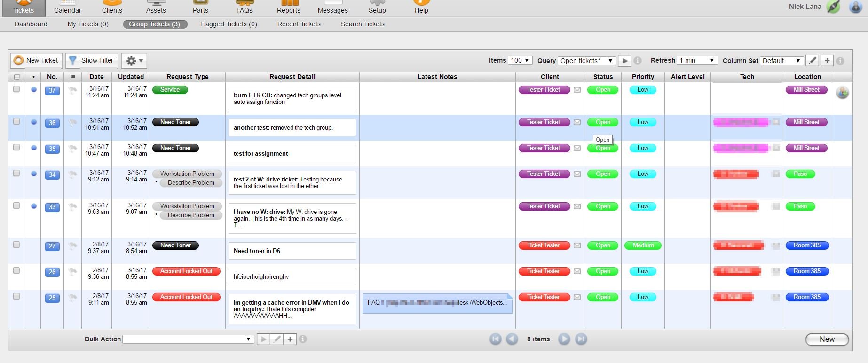The width and height of the screenshot is (868, 363).
Task: Click the flag icon on ticket 25
Action: (72, 297)
